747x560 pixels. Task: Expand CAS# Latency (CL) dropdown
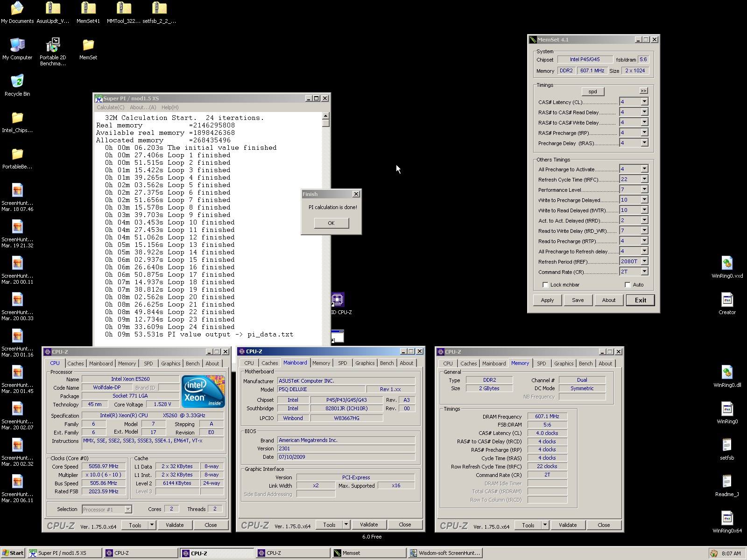pyautogui.click(x=644, y=102)
